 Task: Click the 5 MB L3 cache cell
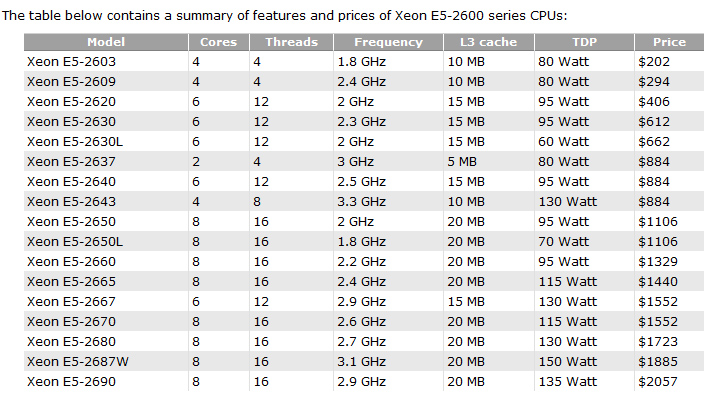click(x=464, y=161)
